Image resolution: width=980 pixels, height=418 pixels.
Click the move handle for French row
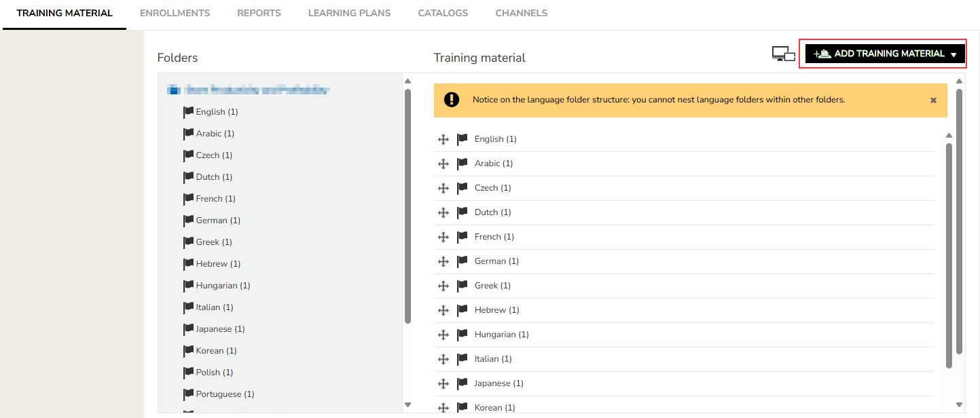tap(443, 237)
